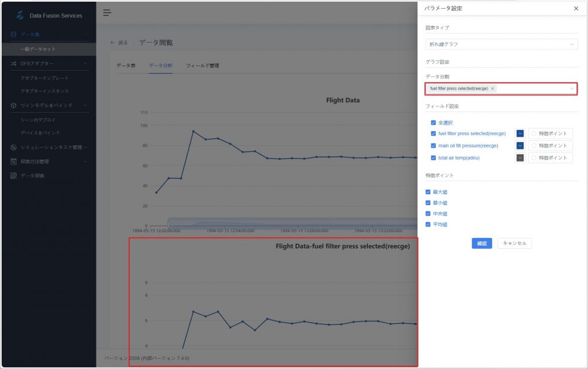Viewport: 588px width, 369px height.
Task: Open the 折れ線グラフ chart type dropdown
Action: tap(501, 44)
